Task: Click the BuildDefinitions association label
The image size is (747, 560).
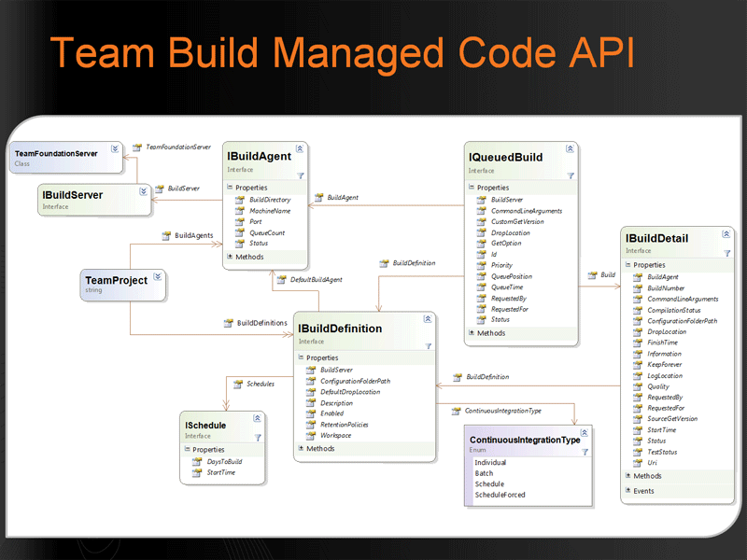Action: pyautogui.click(x=262, y=323)
